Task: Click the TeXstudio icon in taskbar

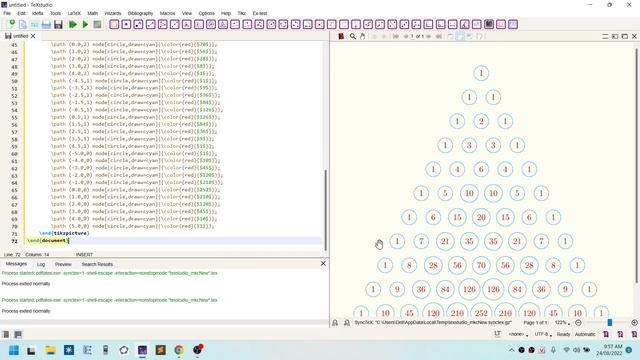Action: pos(142,350)
